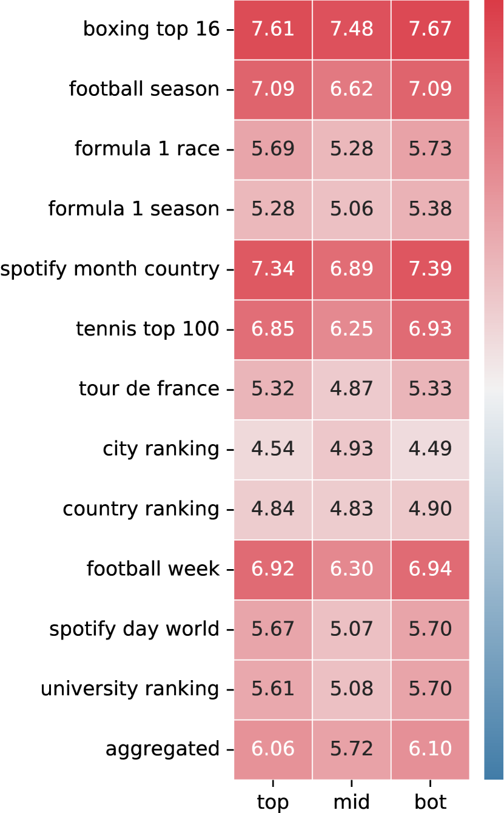Select the football week bot cell 6.94
The height and width of the screenshot is (813, 504).
point(430,569)
